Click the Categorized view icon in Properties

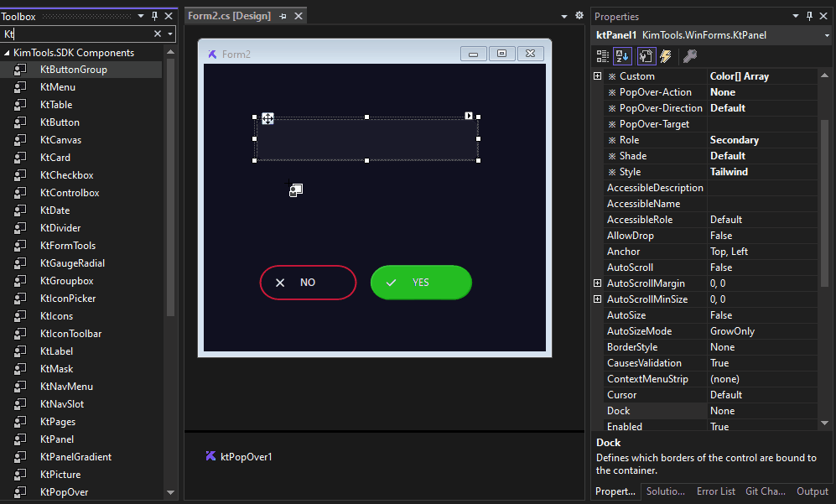(603, 56)
